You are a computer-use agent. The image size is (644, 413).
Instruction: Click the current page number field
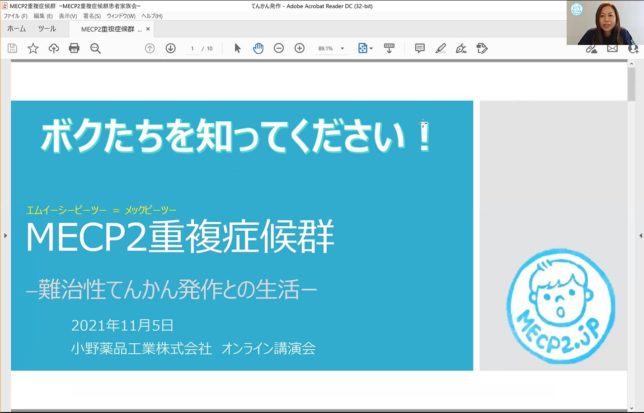point(191,48)
